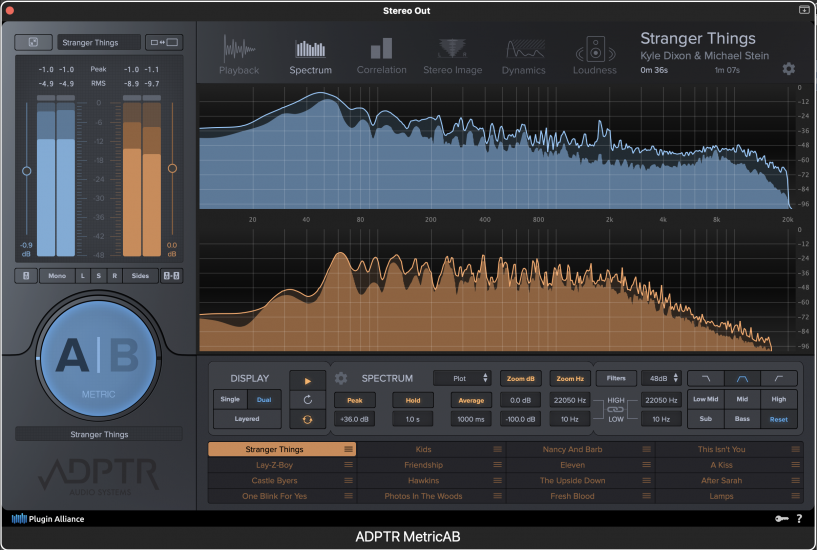Screen dimensions: 817x550
Task: Open the 48dB filter slope dropdown
Action: [661, 379]
